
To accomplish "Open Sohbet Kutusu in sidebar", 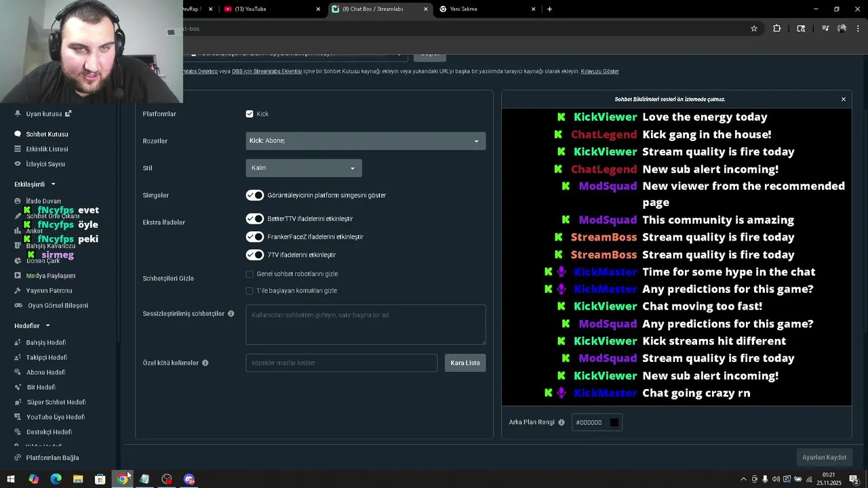I will [x=47, y=134].
